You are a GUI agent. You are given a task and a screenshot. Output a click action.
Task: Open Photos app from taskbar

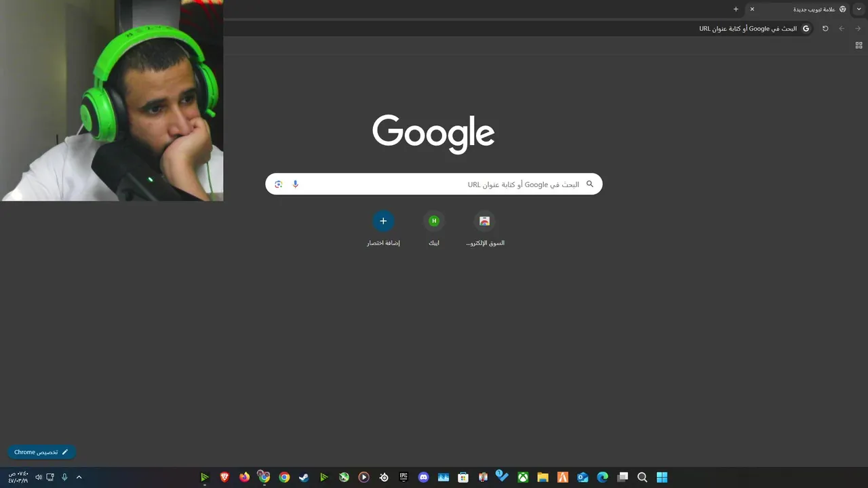tap(443, 477)
